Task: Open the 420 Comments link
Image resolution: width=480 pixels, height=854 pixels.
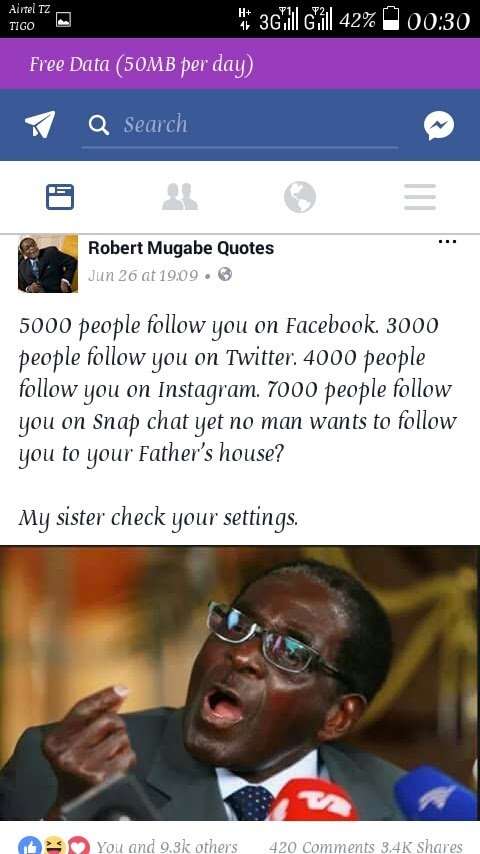Action: coord(321,846)
